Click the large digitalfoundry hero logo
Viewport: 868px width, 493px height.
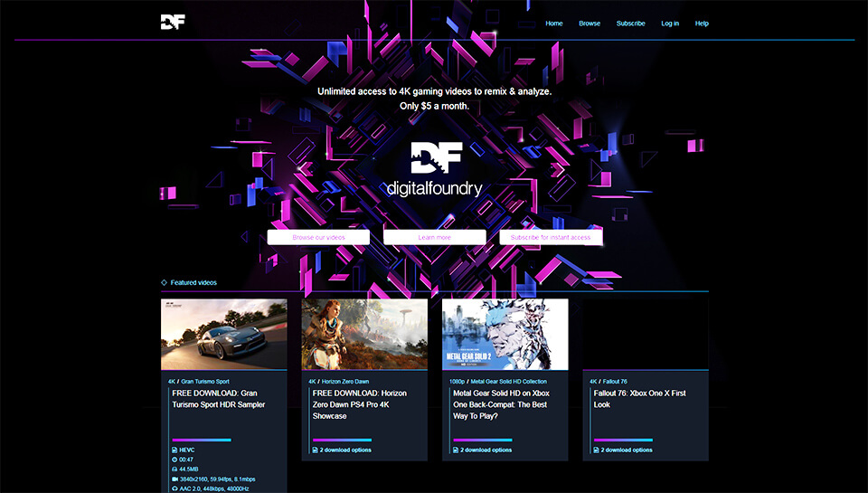tap(435, 169)
